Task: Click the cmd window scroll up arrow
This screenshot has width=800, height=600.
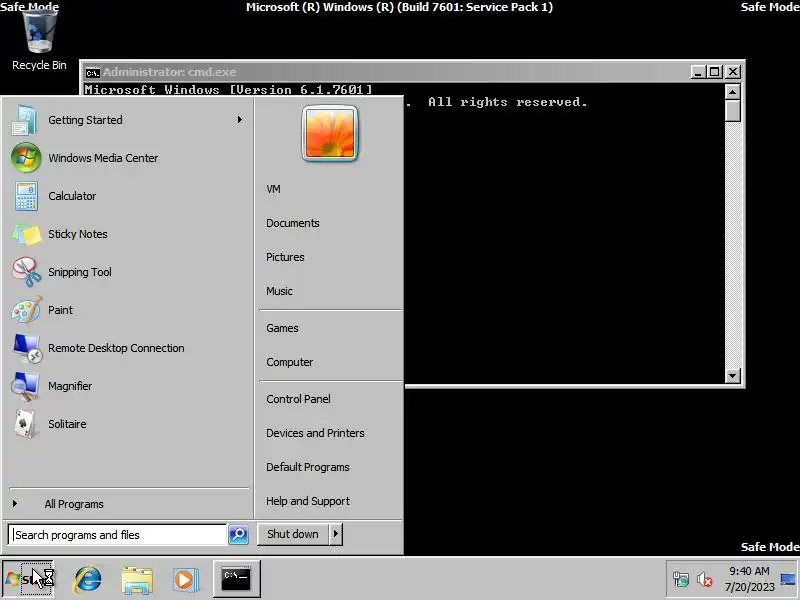Action: 733,92
